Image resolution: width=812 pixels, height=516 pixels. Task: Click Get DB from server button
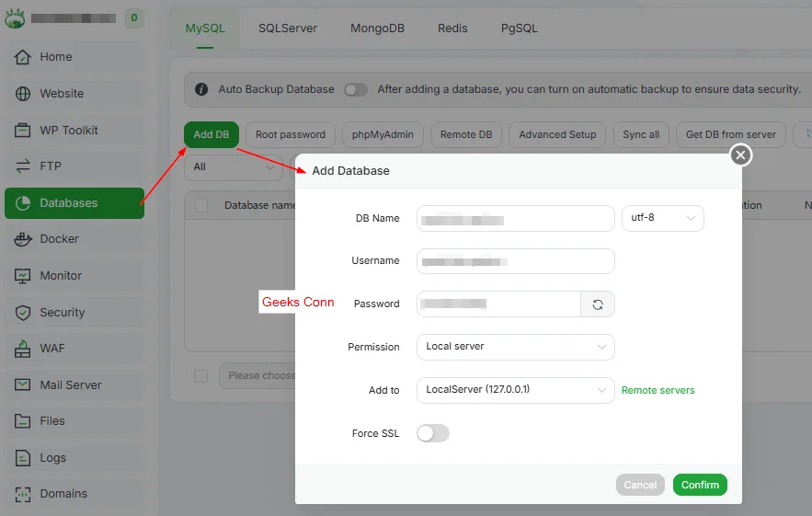tap(731, 134)
